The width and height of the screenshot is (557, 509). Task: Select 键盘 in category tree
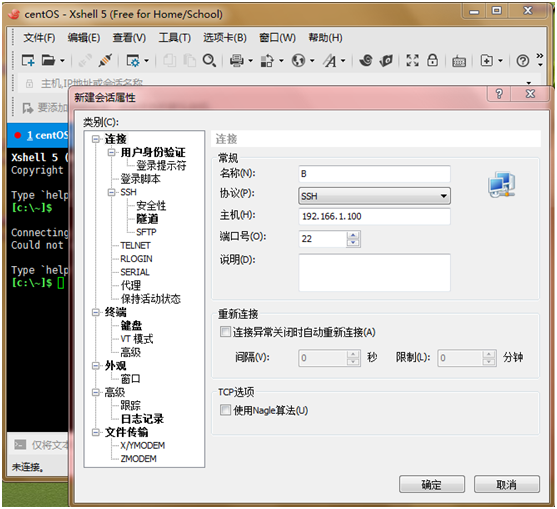tap(131, 325)
